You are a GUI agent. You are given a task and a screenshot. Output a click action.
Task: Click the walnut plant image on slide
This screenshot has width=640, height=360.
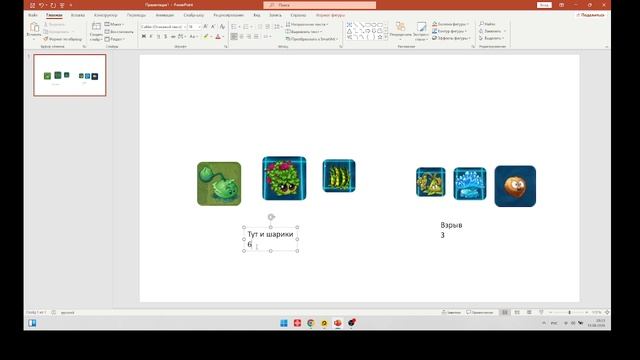click(515, 186)
